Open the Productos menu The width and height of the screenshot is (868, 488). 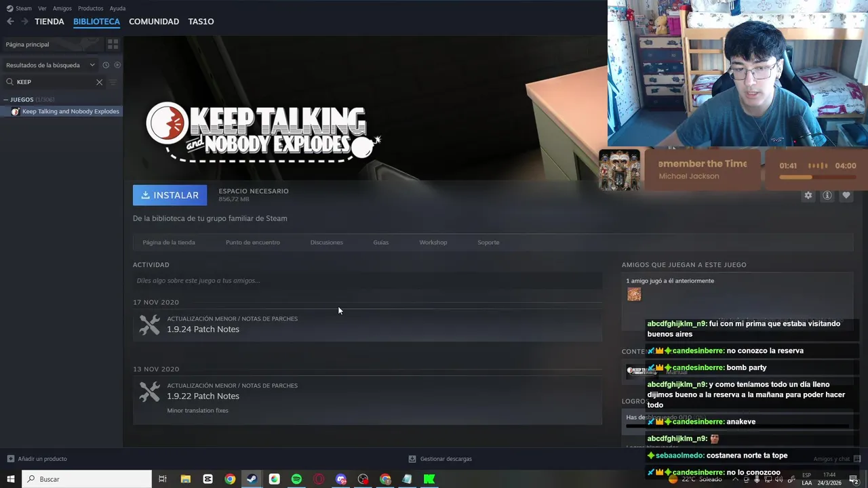(x=91, y=8)
